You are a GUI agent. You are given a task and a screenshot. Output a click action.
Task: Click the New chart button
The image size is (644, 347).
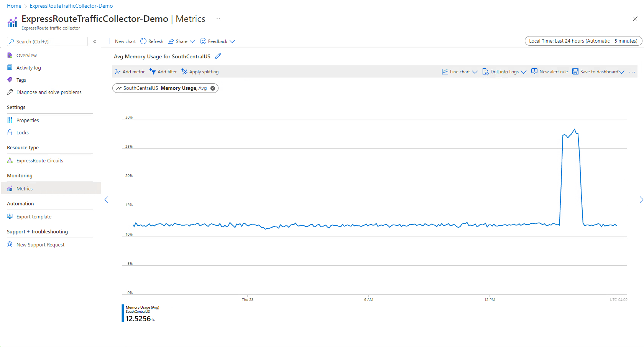point(121,41)
